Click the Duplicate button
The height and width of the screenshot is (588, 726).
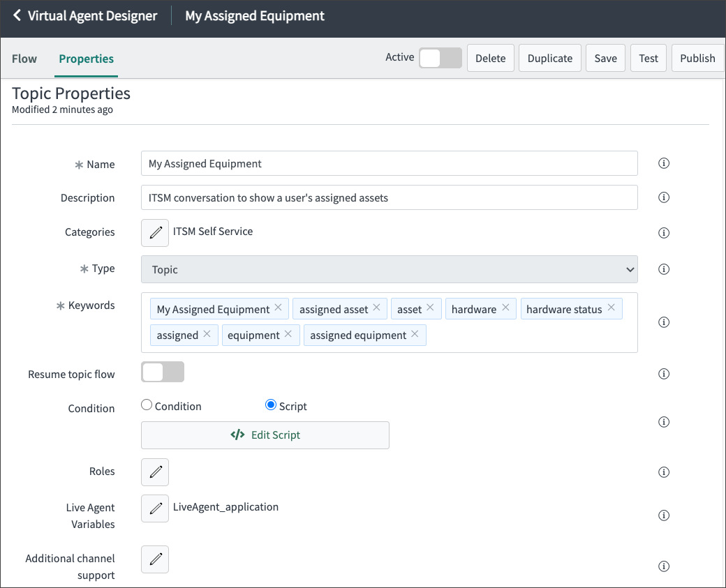[549, 58]
